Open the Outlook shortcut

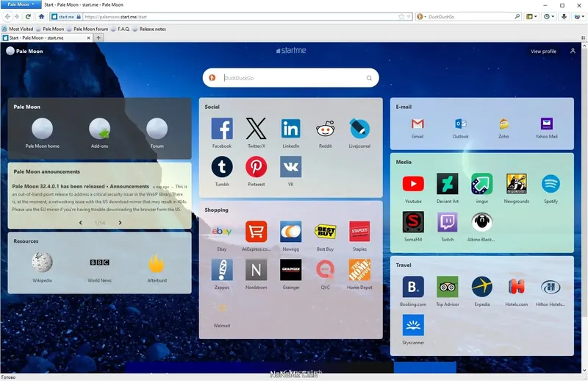click(461, 124)
